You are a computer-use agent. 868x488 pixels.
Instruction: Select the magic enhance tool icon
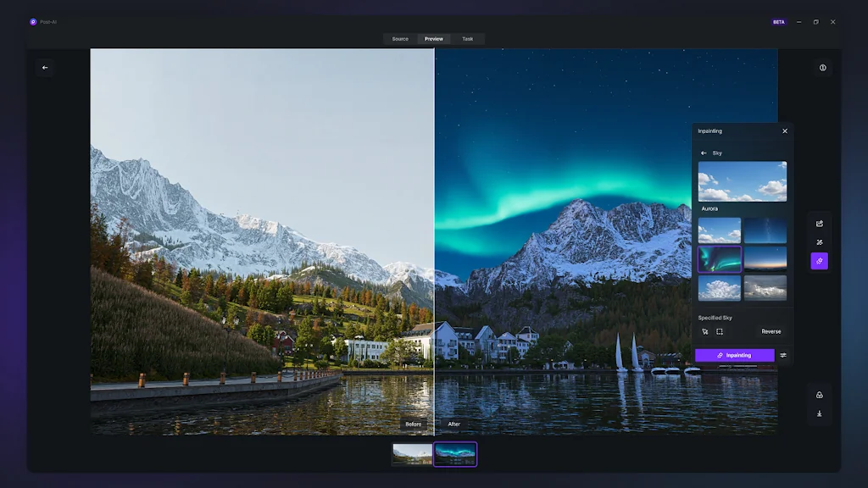click(x=819, y=242)
